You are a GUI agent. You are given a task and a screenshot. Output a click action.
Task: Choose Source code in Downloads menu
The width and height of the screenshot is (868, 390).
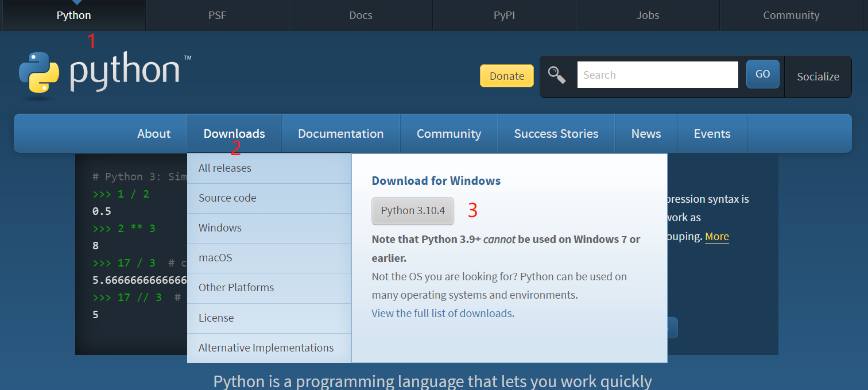coord(227,198)
